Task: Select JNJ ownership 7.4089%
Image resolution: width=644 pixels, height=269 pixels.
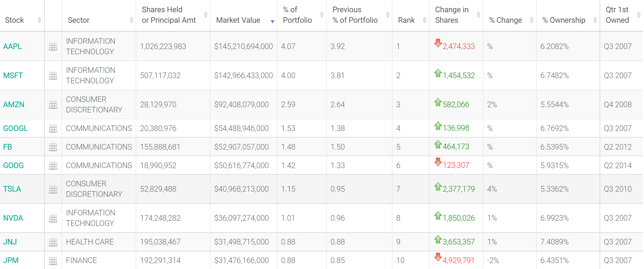Action: (554, 242)
